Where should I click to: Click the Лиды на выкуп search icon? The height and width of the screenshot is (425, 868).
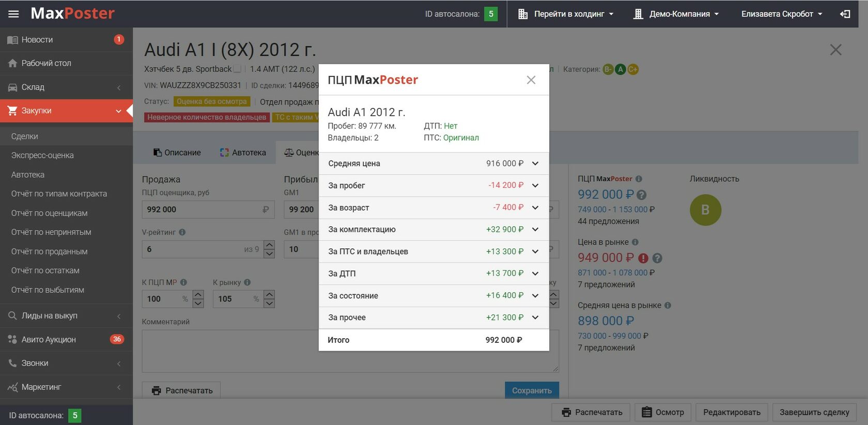tap(12, 316)
